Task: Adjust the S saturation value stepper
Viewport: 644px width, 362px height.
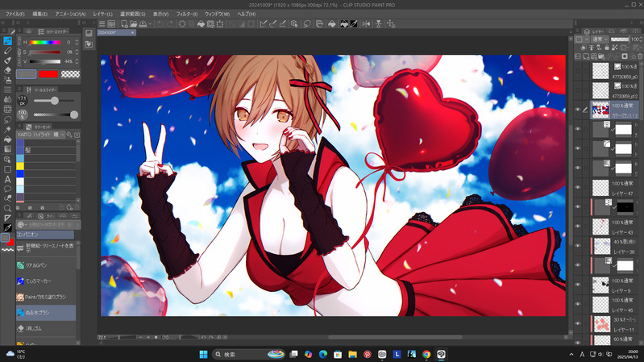Action: point(77,52)
